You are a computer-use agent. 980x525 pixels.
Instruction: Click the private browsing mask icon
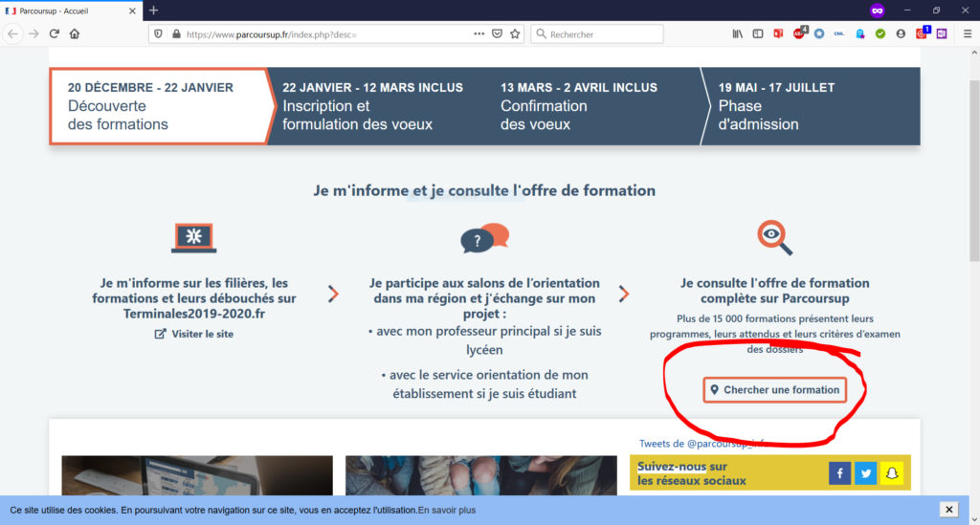pyautogui.click(x=877, y=11)
